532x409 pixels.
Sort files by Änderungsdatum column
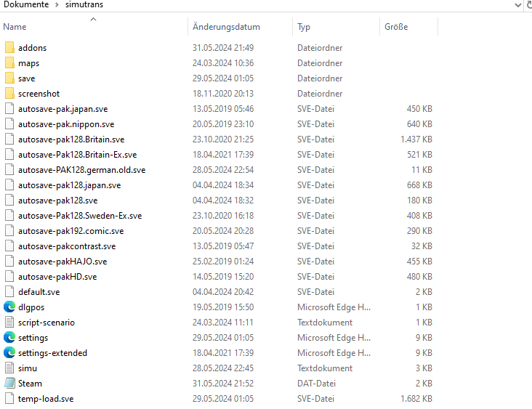pos(226,27)
